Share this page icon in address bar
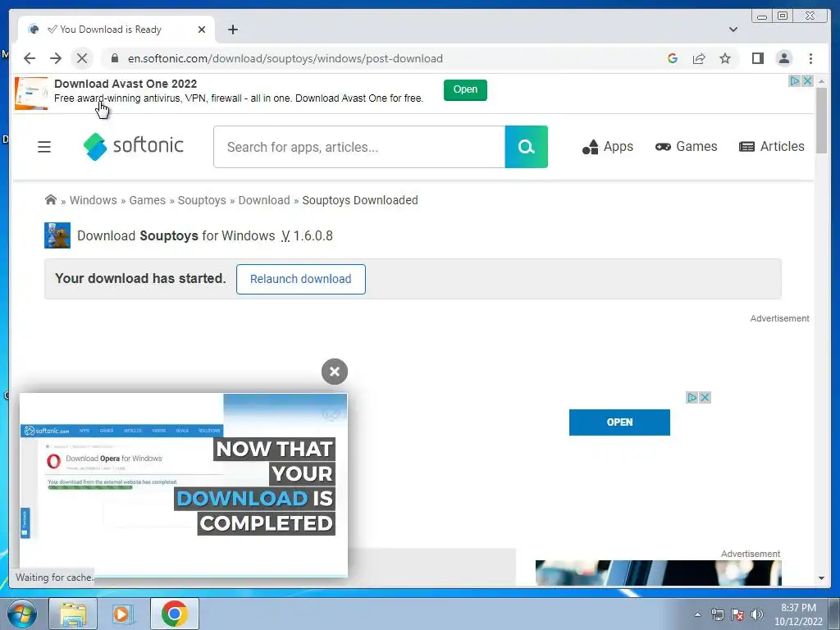The height and width of the screenshot is (630, 840). [x=699, y=58]
